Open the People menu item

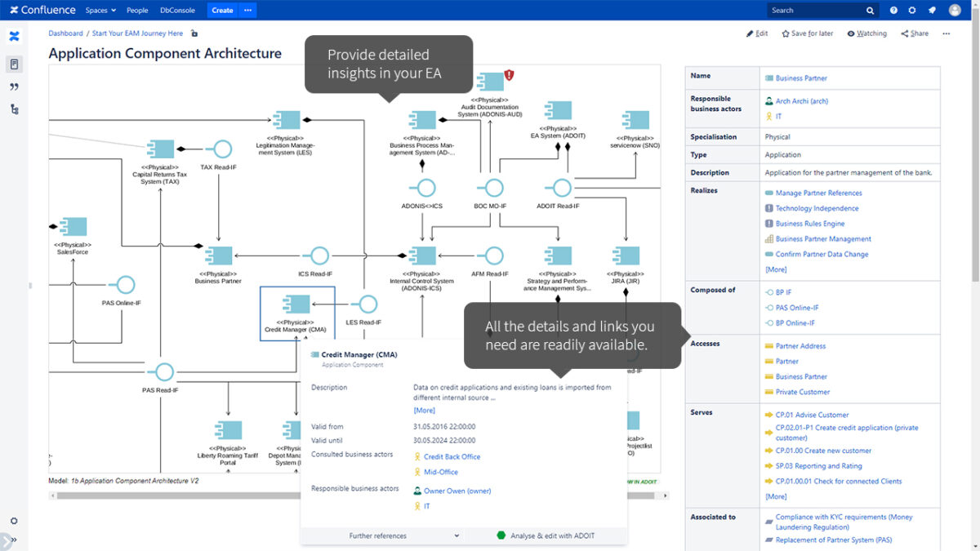tap(137, 11)
